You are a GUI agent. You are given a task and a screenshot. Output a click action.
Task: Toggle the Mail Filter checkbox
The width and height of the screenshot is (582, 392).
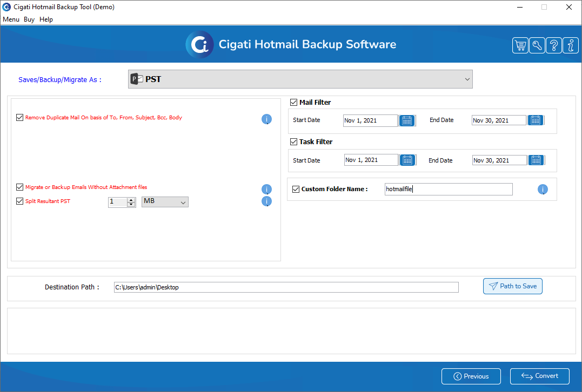tap(294, 102)
